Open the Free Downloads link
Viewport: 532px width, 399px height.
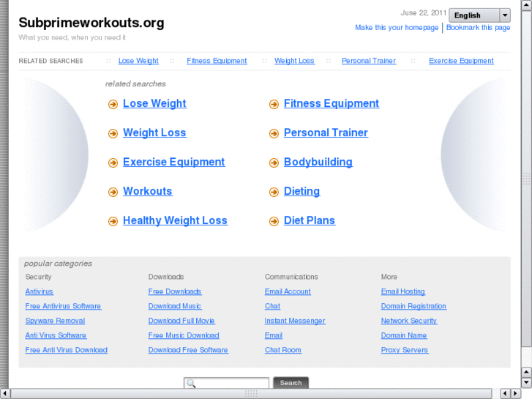(x=175, y=291)
